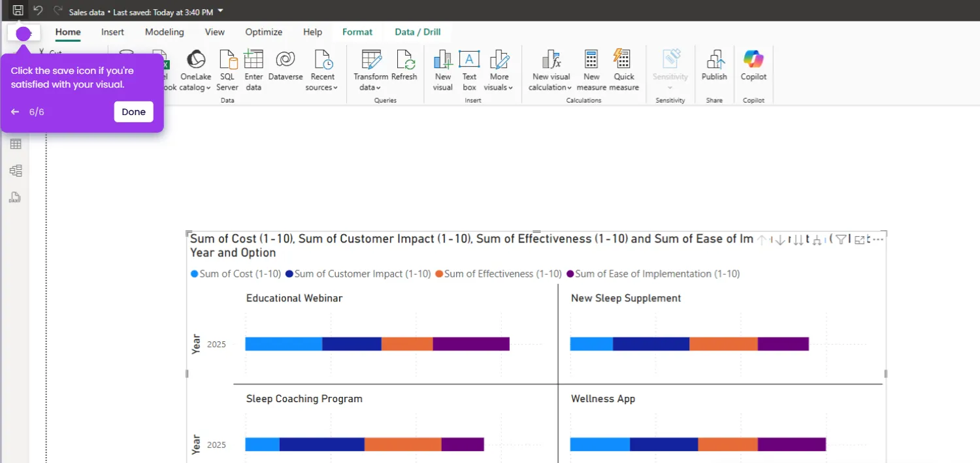Open the Modeling ribbon tab

(165, 32)
